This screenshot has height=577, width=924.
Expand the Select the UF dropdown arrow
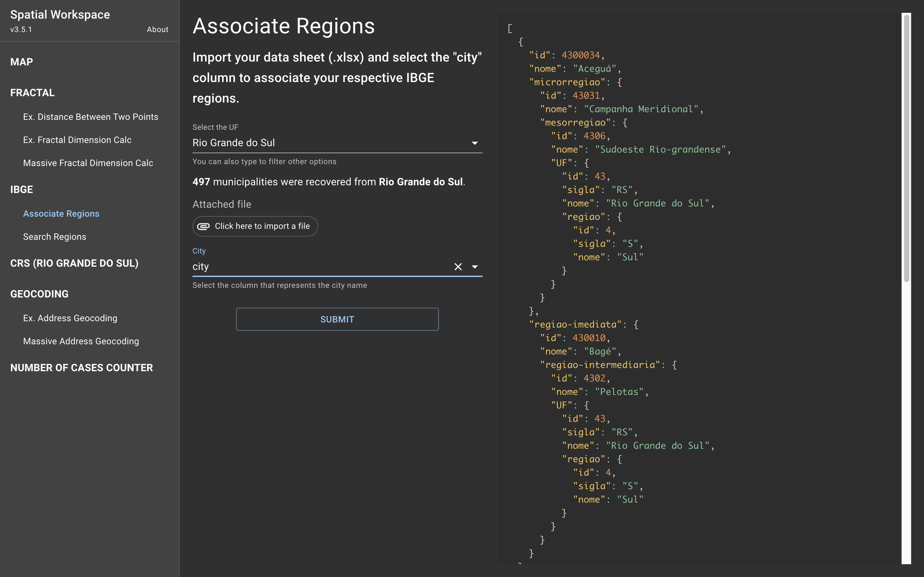point(475,143)
